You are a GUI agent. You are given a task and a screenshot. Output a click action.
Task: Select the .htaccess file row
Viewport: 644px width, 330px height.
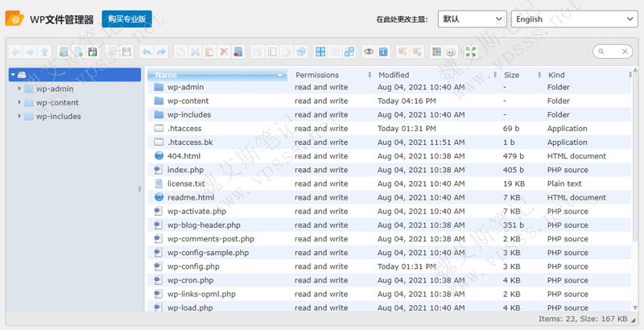[x=389, y=129]
